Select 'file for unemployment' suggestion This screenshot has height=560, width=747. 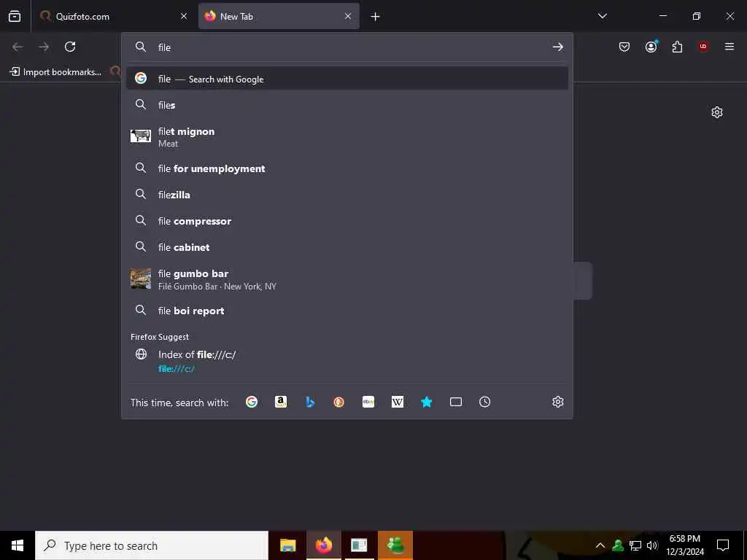point(347,168)
